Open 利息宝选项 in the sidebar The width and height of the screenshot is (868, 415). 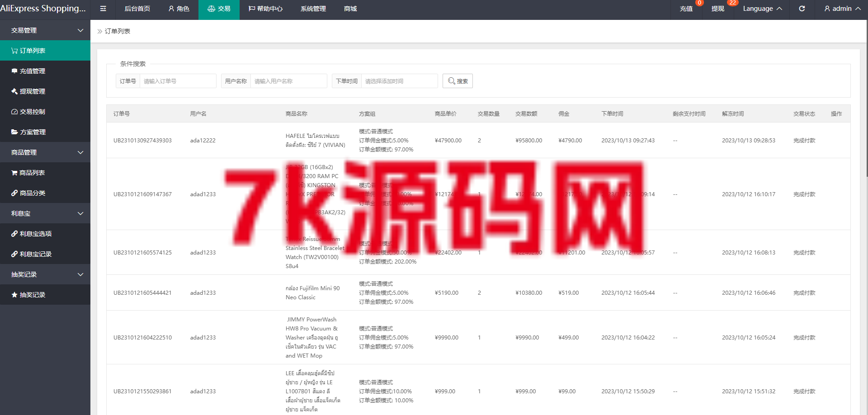(x=45, y=234)
